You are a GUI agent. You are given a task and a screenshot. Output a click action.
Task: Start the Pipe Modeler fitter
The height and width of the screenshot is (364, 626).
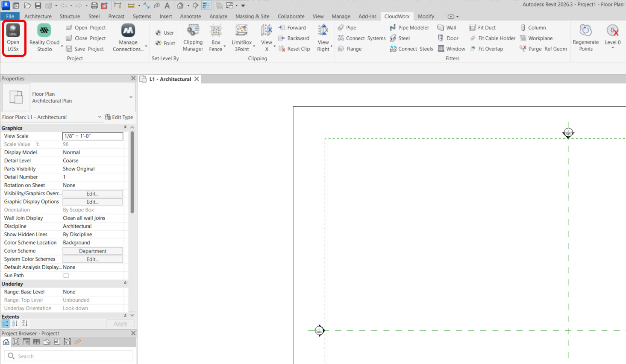(409, 28)
